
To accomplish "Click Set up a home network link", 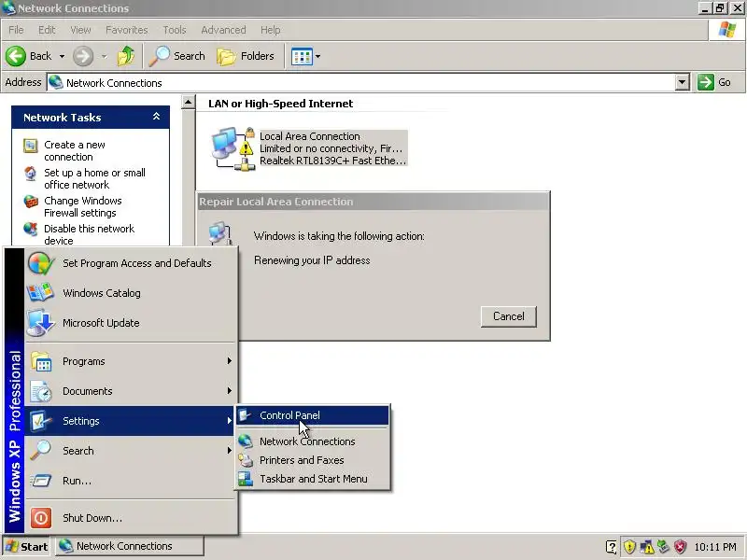I will pyautogui.click(x=94, y=178).
